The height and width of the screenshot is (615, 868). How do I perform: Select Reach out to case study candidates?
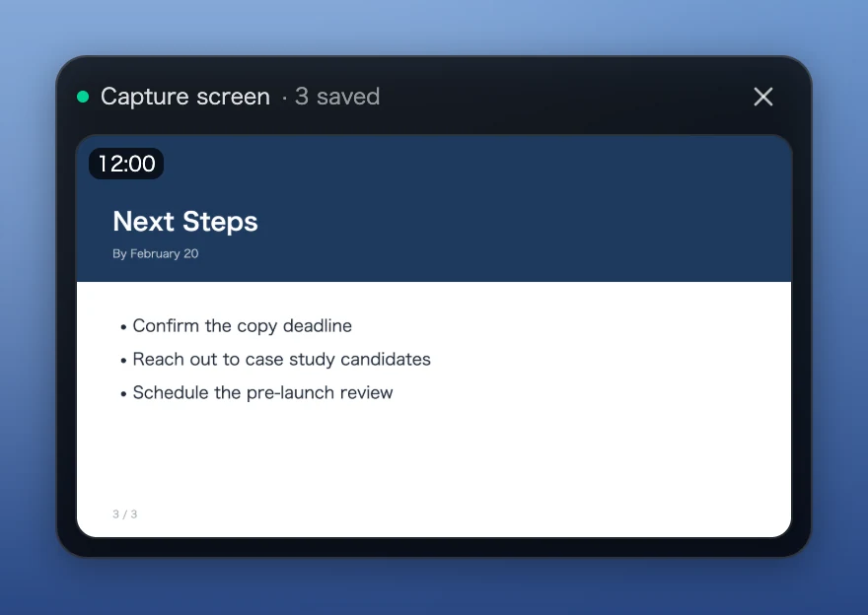pyautogui.click(x=281, y=359)
